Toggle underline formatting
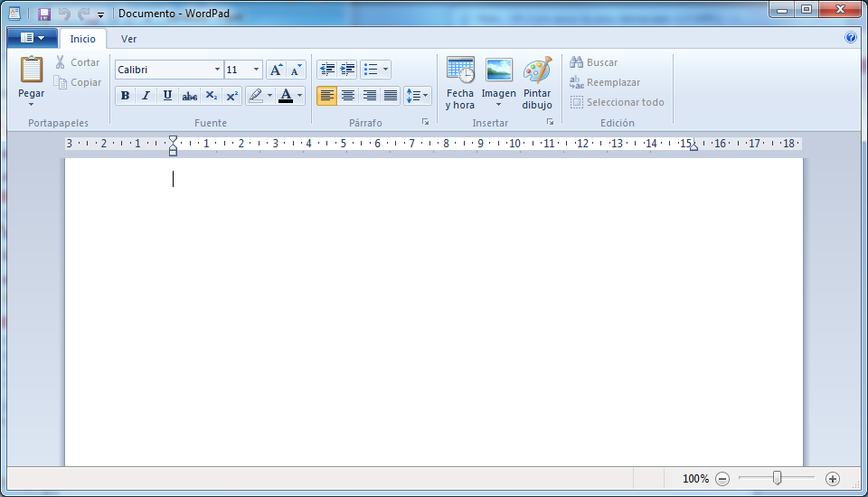The width and height of the screenshot is (868, 497). coord(167,96)
